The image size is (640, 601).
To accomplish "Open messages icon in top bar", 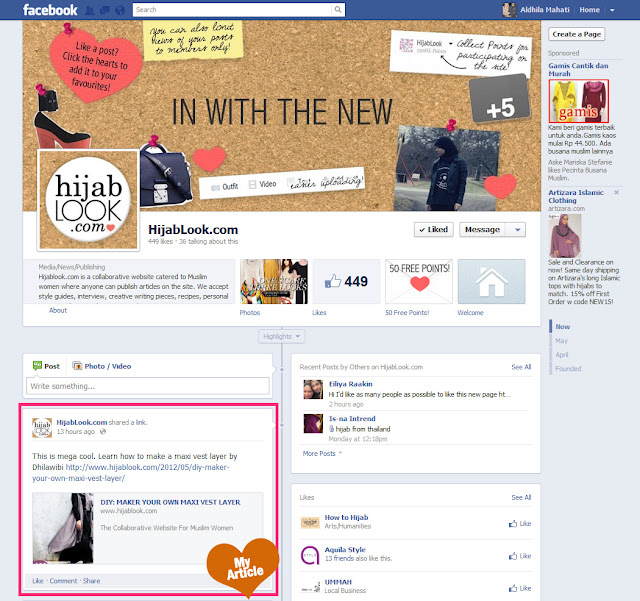I will pos(104,10).
